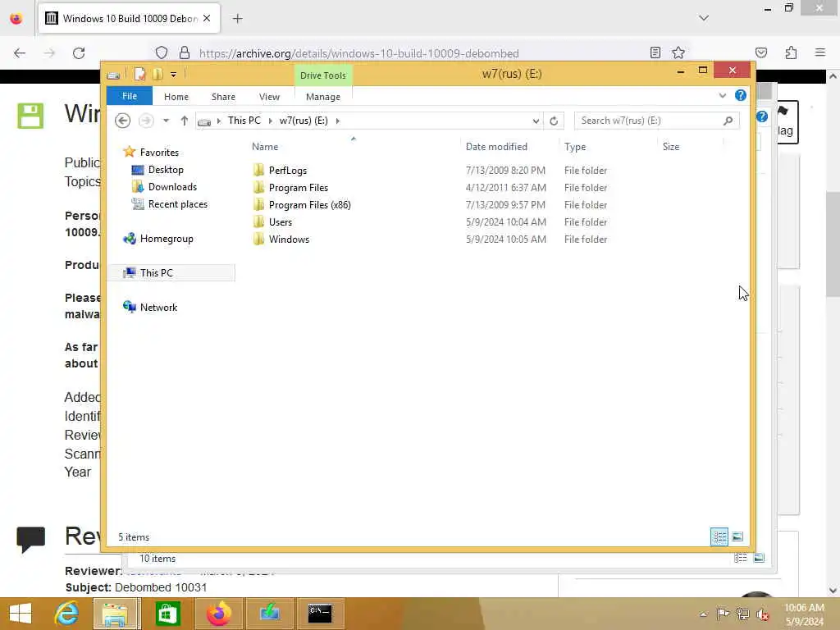Refresh the w7(rus) (E:) folder view
The image size is (840, 630).
pyautogui.click(x=554, y=121)
